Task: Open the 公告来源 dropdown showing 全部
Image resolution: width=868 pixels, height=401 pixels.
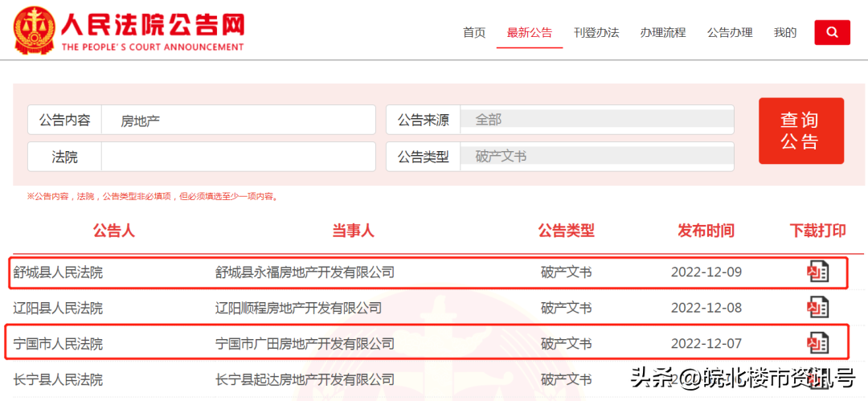Action: 596,120
